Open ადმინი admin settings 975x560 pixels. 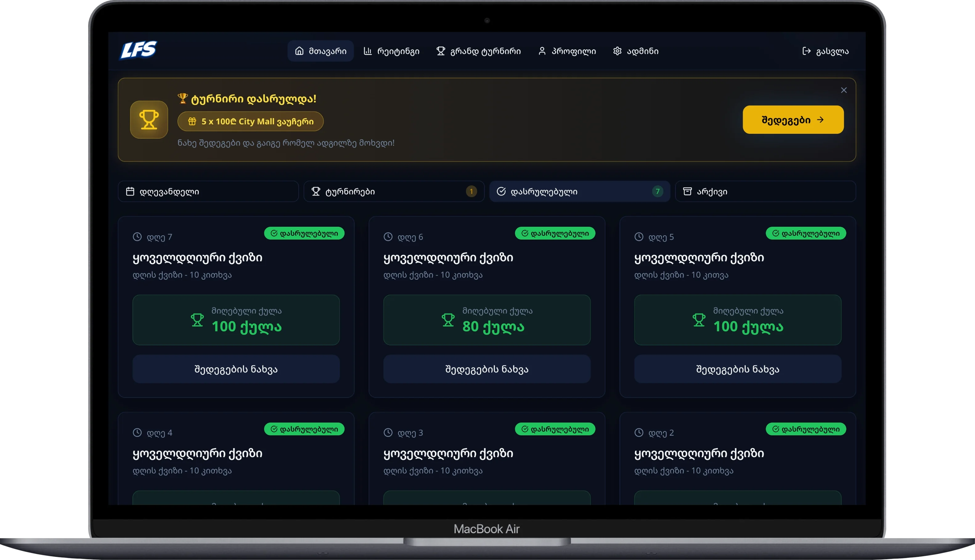(x=636, y=51)
